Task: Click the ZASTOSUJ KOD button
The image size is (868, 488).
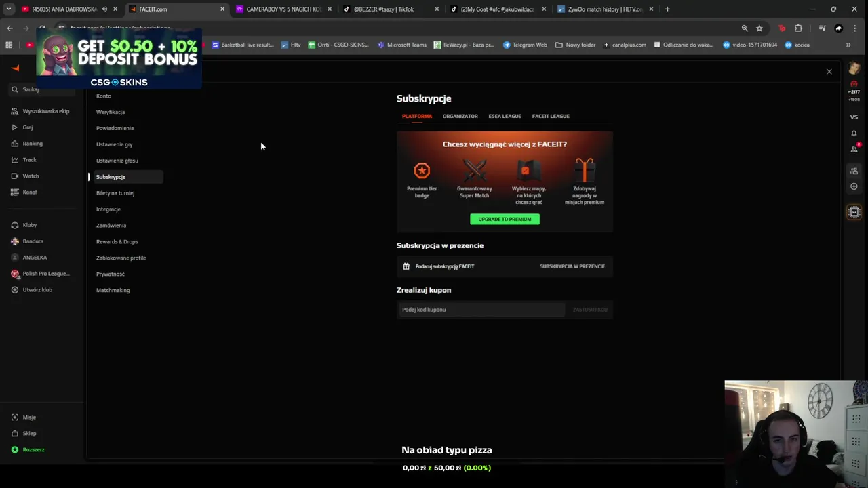Action: pyautogui.click(x=590, y=310)
